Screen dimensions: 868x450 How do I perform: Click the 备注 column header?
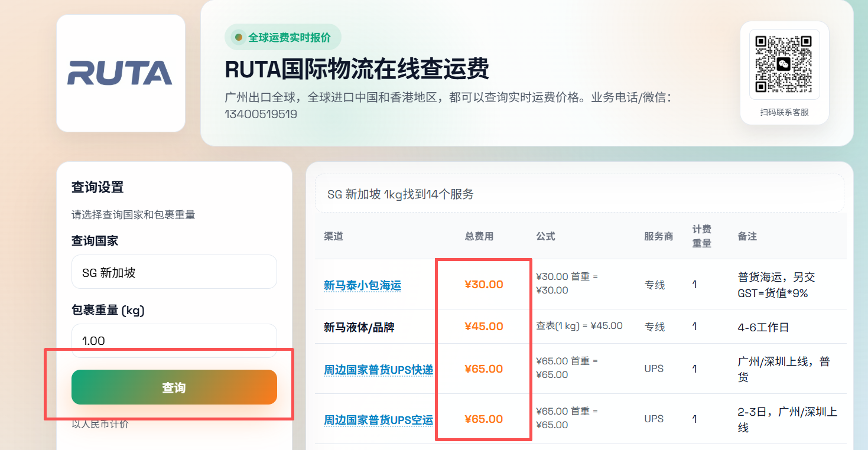[x=747, y=236]
